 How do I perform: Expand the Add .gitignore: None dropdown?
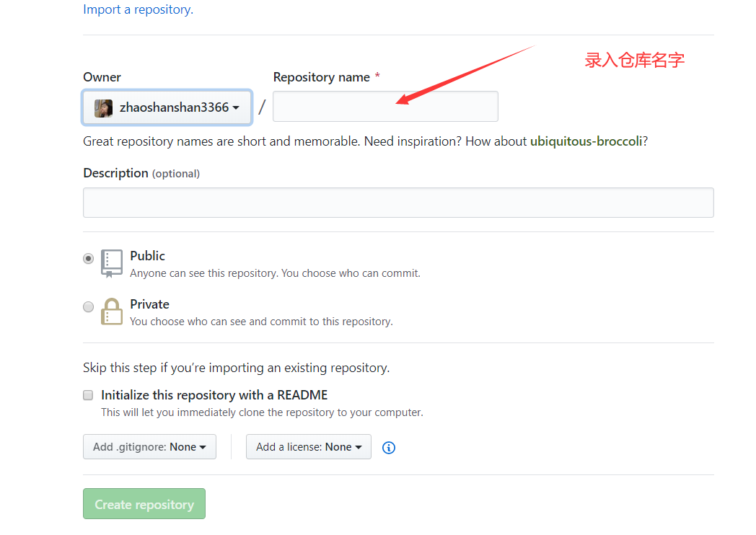149,447
